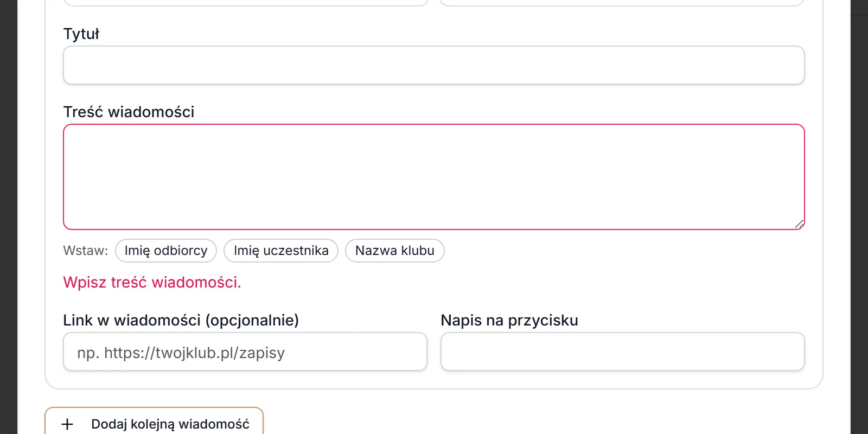The height and width of the screenshot is (434, 868).
Task: Grab the message textarea resize handle
Action: pyautogui.click(x=799, y=224)
